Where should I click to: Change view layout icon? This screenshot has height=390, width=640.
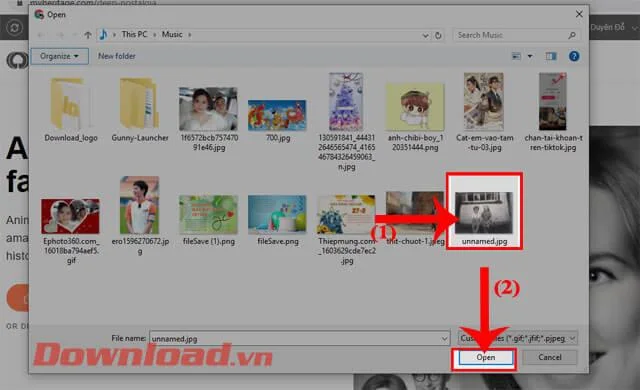click(x=516, y=56)
